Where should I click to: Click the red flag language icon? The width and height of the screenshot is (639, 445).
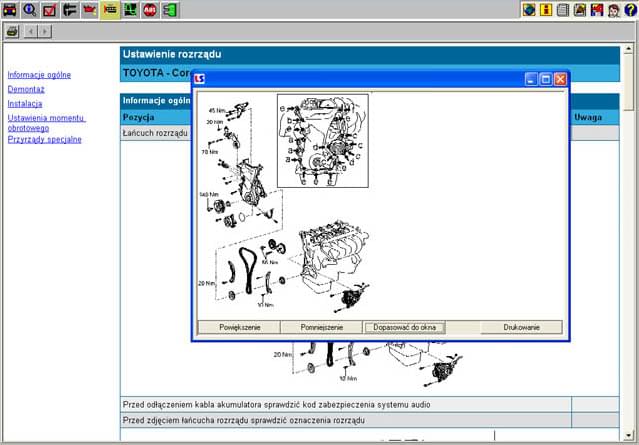point(597,10)
